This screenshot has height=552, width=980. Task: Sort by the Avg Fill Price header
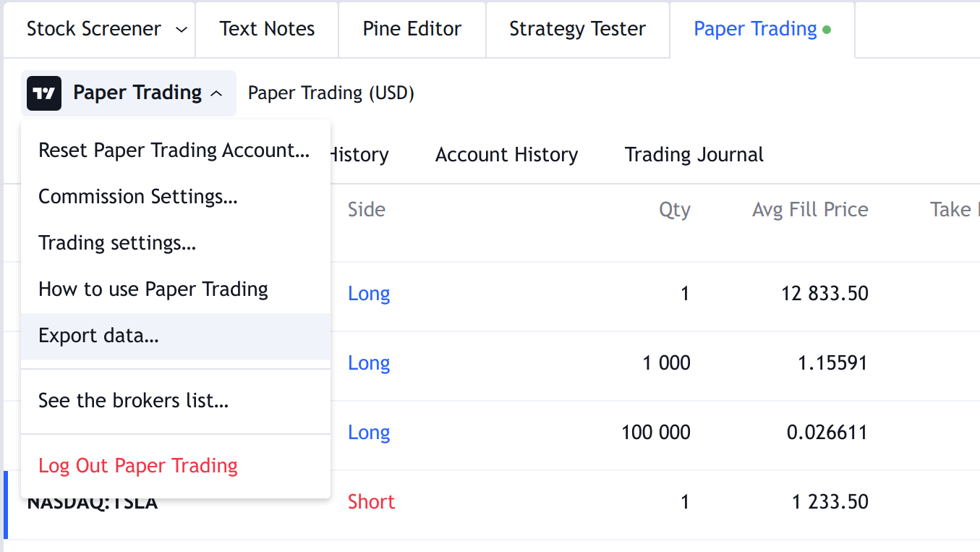click(x=810, y=210)
